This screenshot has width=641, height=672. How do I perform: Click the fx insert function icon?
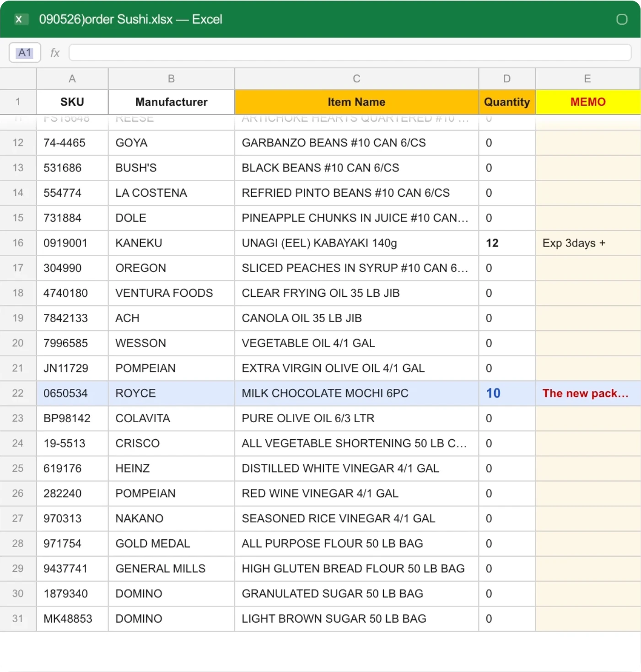pyautogui.click(x=55, y=53)
